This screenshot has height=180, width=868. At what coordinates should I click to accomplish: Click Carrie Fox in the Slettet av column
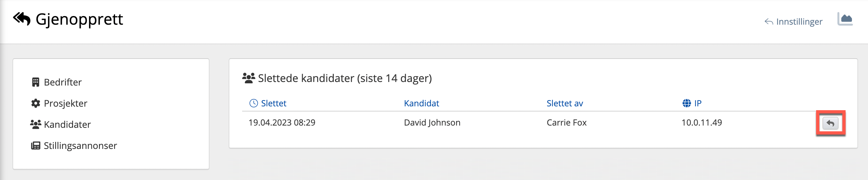click(566, 122)
